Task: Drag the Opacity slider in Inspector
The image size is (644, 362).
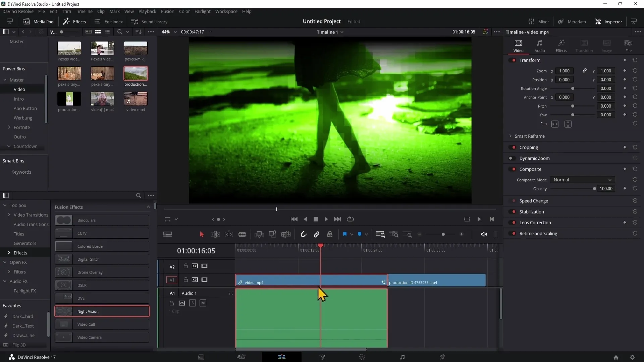Action: [x=594, y=189]
